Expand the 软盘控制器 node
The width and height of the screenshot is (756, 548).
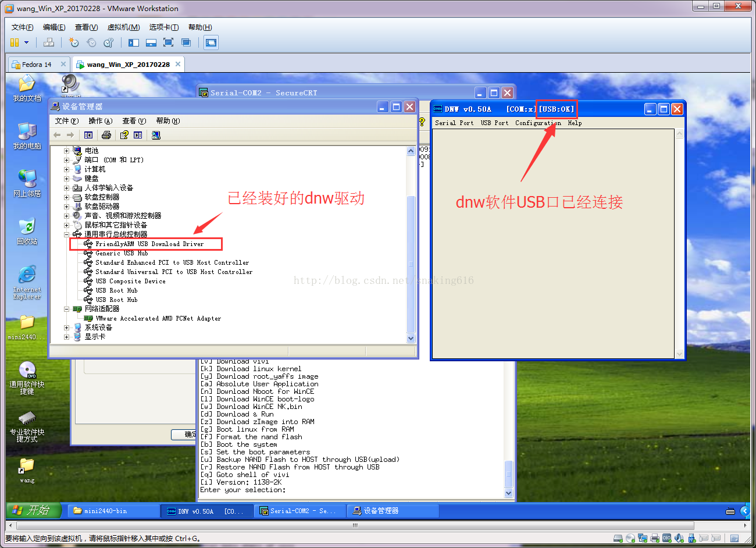pos(66,197)
